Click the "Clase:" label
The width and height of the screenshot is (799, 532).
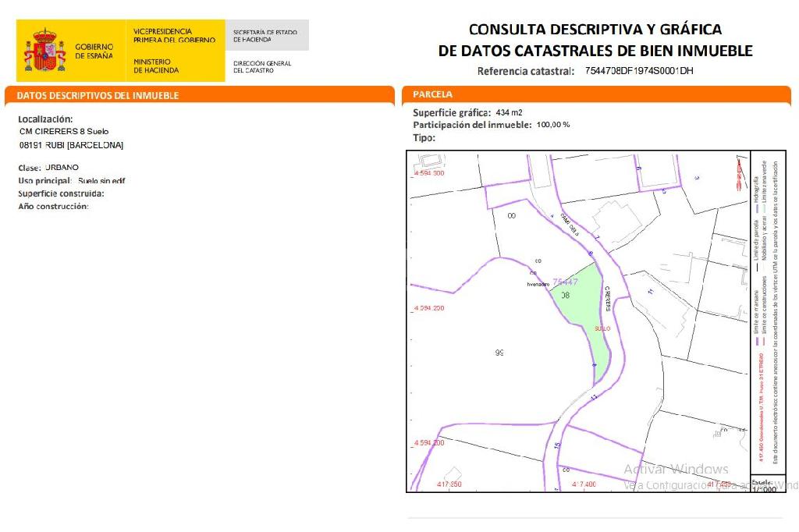[30, 168]
